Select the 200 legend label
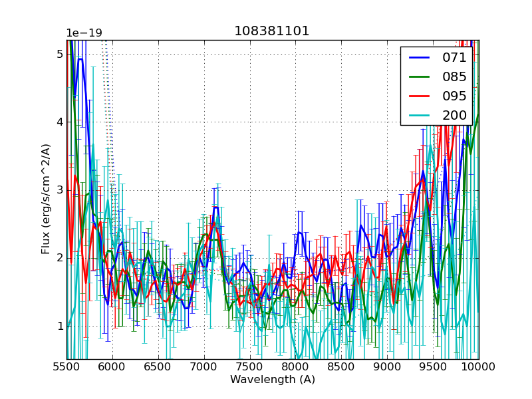This screenshot has width=532, height=399. [x=454, y=115]
